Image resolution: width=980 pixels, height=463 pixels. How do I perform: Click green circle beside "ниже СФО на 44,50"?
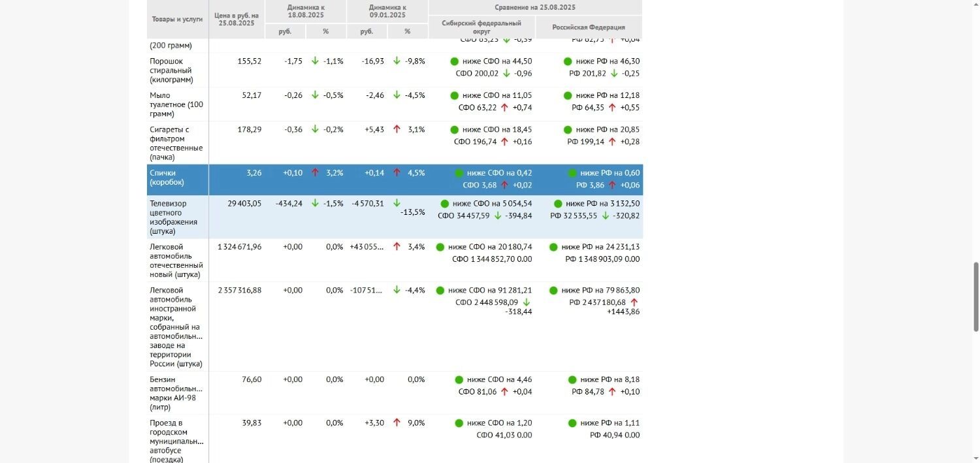pos(455,61)
